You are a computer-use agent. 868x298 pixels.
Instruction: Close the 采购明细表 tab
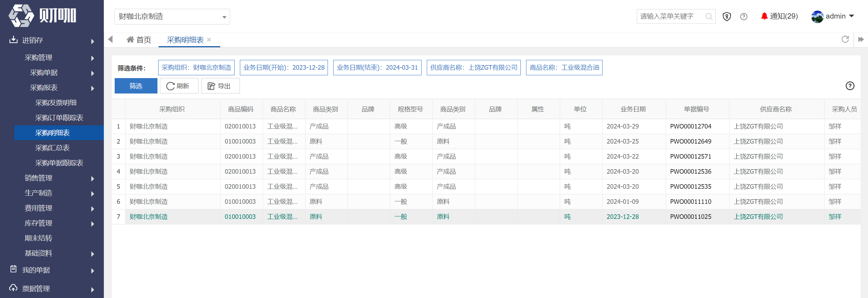pyautogui.click(x=209, y=40)
